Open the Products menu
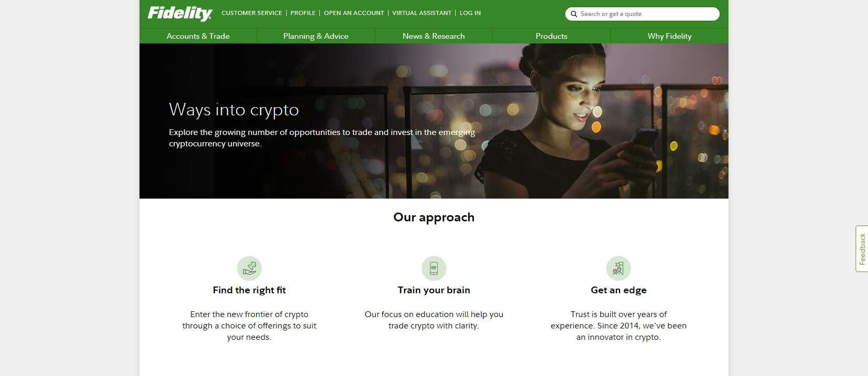Image resolution: width=868 pixels, height=376 pixels. tap(551, 36)
